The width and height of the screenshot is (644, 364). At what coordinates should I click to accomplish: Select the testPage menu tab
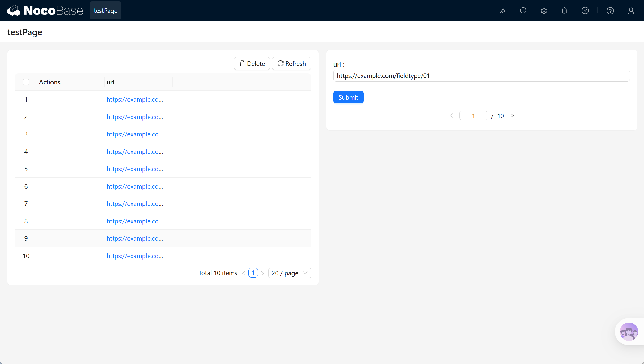106,11
